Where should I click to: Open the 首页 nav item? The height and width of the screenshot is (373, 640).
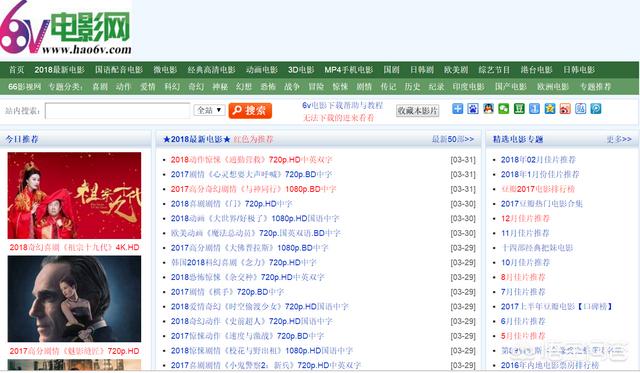[x=17, y=70]
